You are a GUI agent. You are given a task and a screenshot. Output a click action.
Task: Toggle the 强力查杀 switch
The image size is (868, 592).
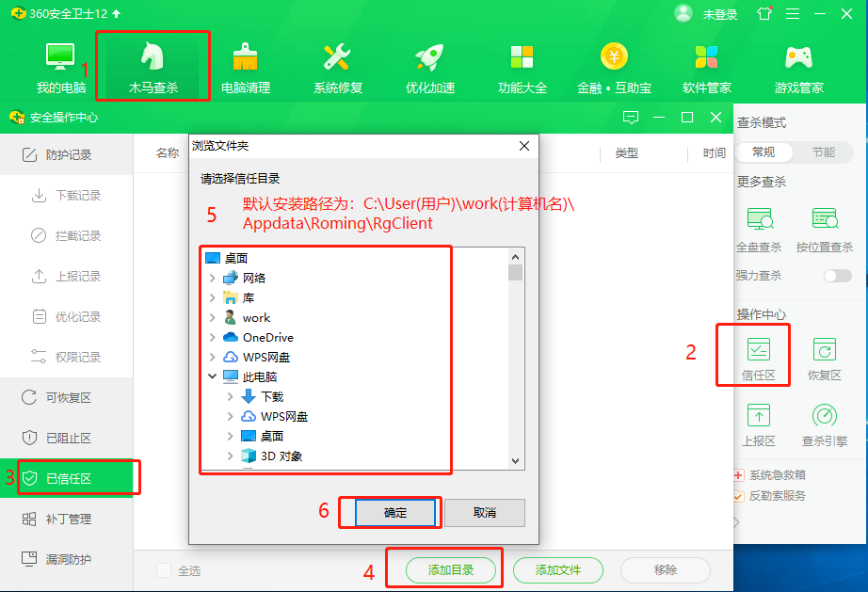(837, 276)
